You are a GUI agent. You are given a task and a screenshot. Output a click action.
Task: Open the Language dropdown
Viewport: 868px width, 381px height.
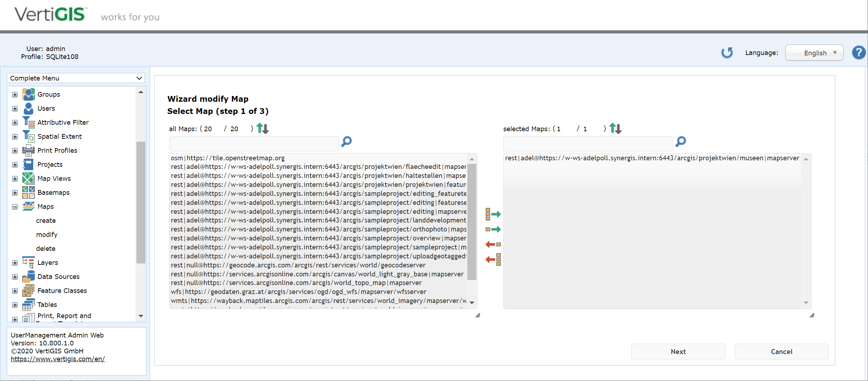(814, 53)
